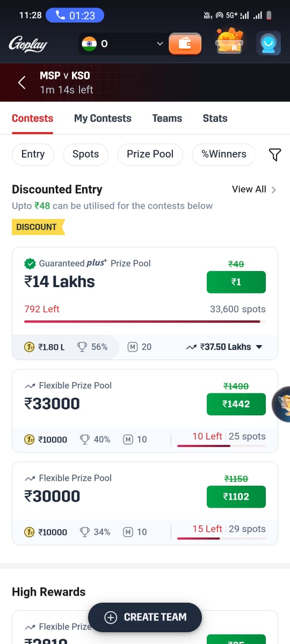Tap the 792 Left spots progress bar
Viewport: 290px width, 644px height.
145,321
